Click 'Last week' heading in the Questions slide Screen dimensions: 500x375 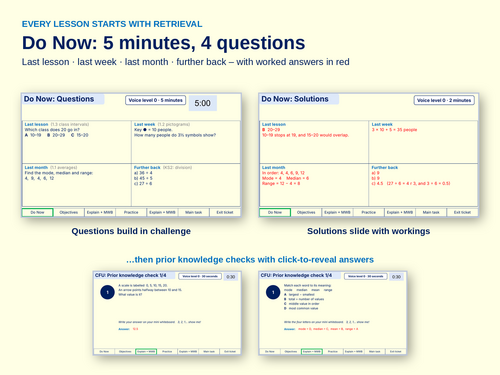coord(145,124)
